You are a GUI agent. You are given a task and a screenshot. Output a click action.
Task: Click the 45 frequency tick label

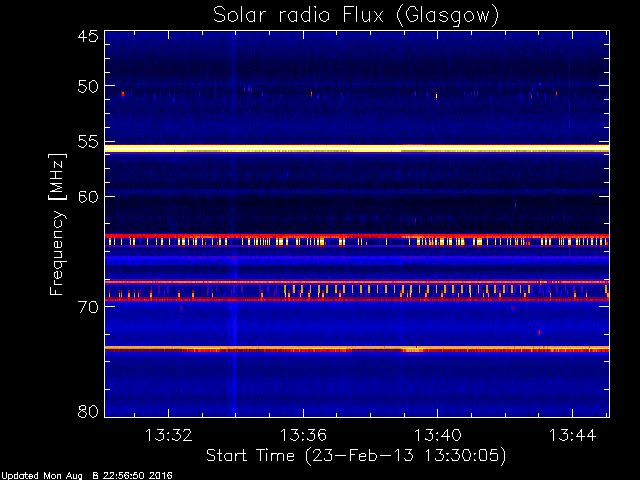(x=88, y=36)
